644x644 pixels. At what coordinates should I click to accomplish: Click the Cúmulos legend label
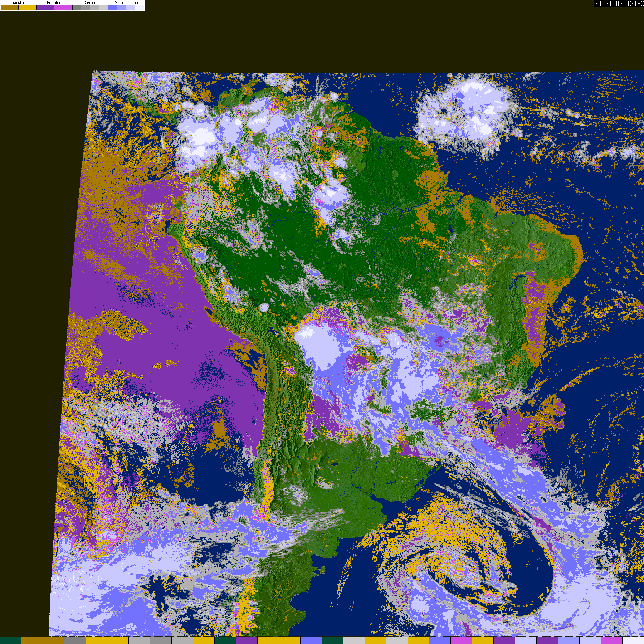click(x=18, y=3)
